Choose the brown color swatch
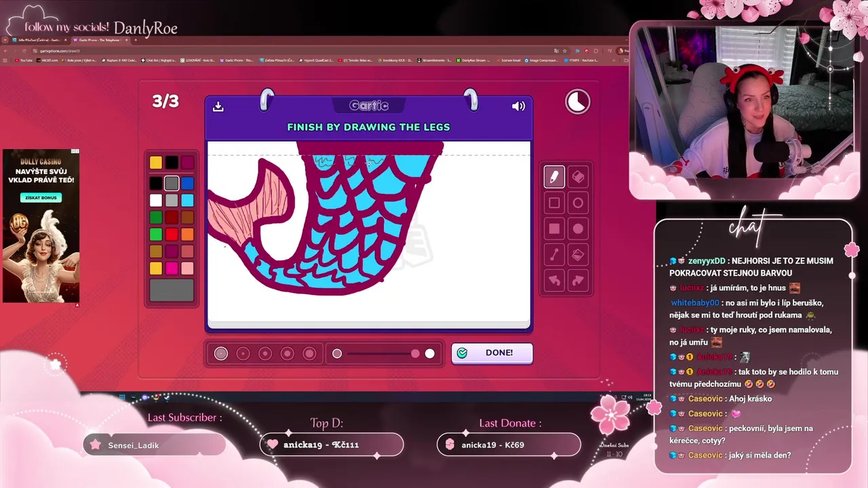Viewport: 868px width, 488px height. (x=187, y=217)
